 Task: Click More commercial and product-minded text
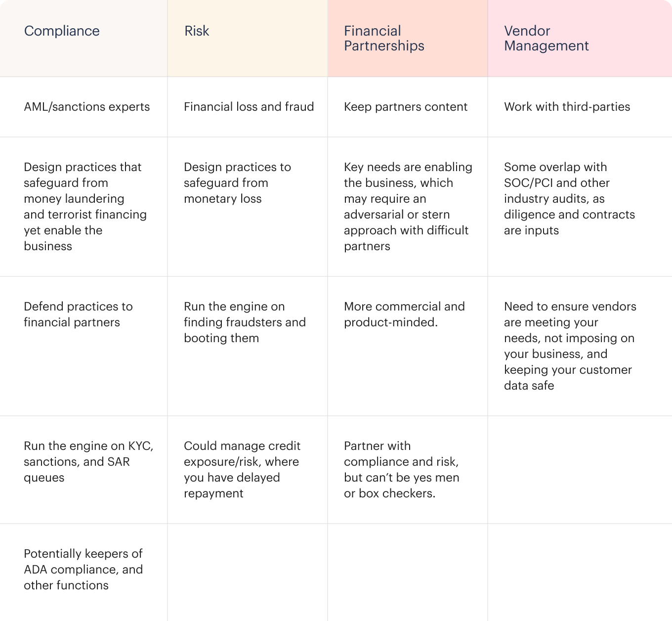click(404, 314)
